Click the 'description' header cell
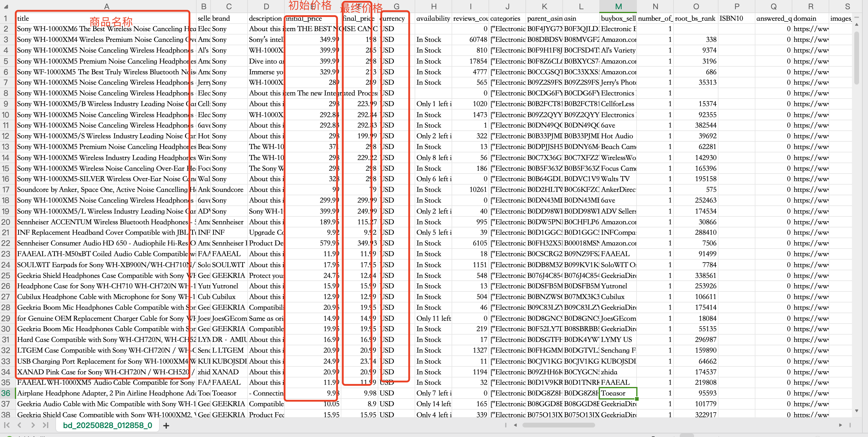 click(266, 18)
